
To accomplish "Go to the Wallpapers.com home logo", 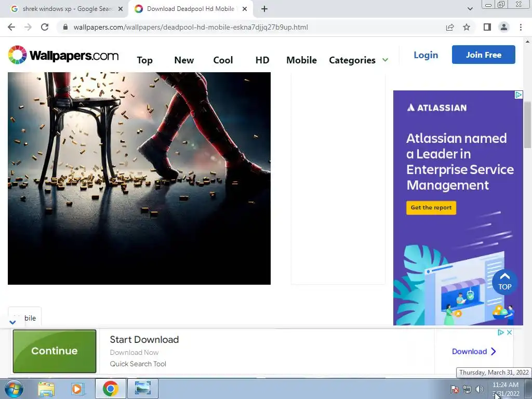I will (63, 55).
